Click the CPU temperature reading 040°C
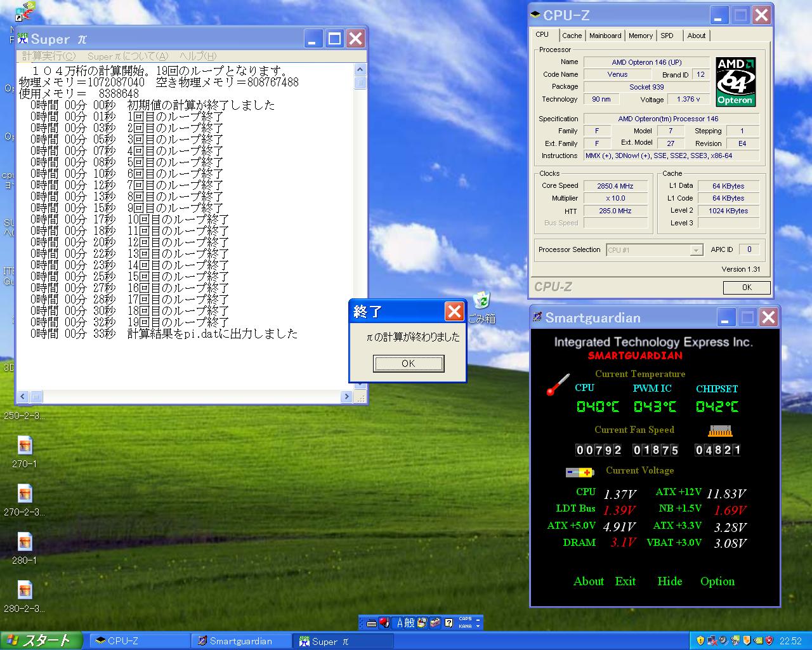Image resolution: width=812 pixels, height=650 pixels. pyautogui.click(x=598, y=406)
